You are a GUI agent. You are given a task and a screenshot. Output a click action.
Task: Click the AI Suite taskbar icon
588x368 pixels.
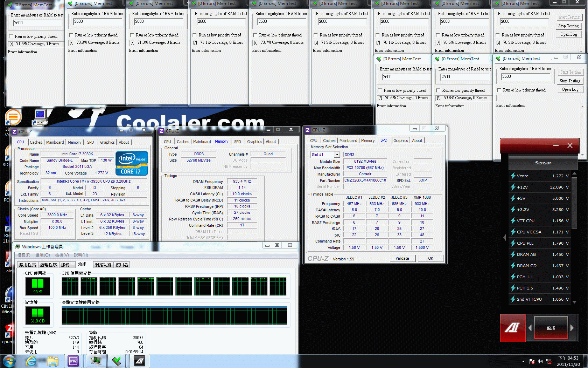pyautogui.click(x=140, y=361)
